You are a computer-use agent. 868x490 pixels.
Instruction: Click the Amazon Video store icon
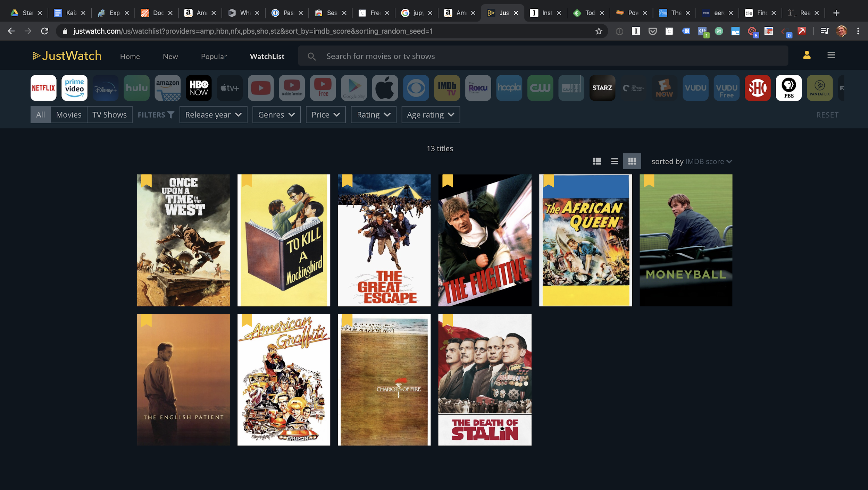(168, 88)
